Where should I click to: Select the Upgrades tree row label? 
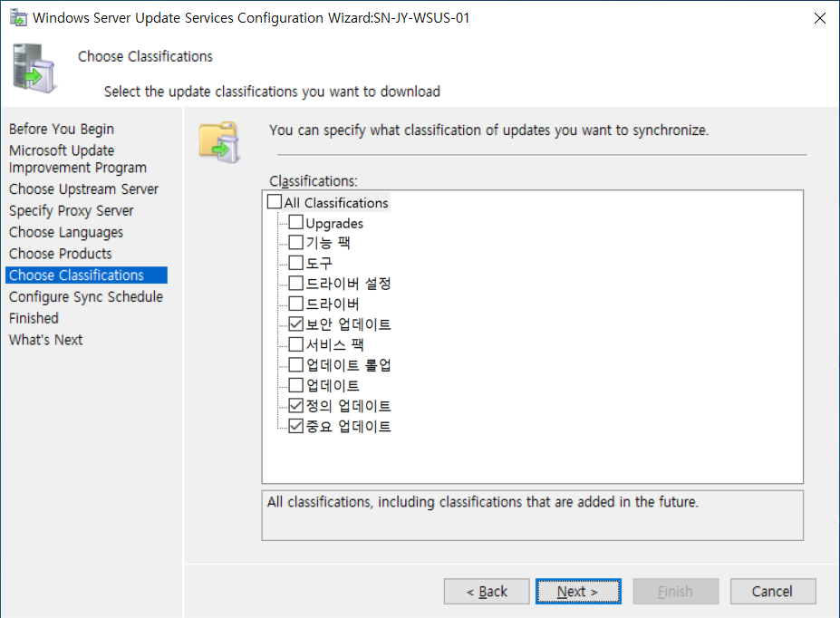coord(334,223)
